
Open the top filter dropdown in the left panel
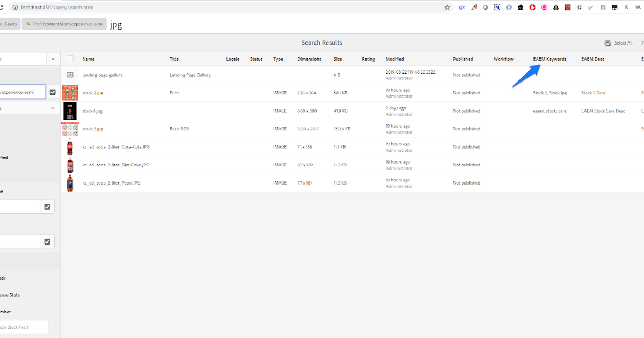52,58
